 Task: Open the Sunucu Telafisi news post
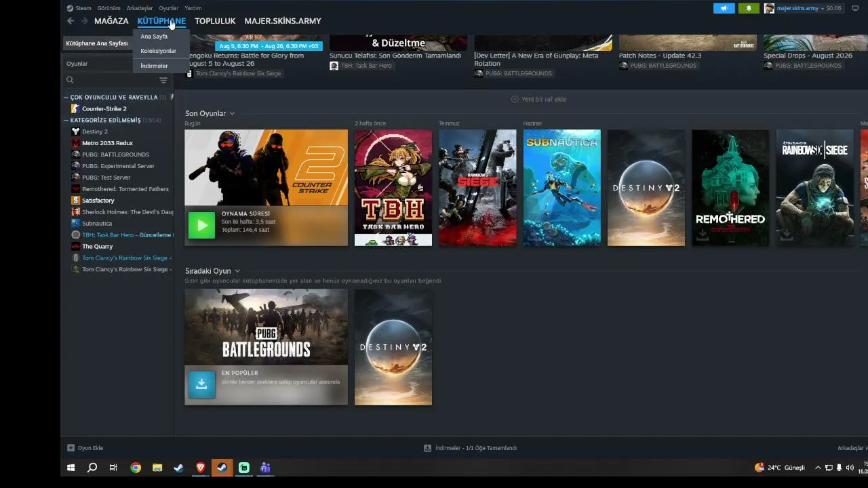point(395,56)
